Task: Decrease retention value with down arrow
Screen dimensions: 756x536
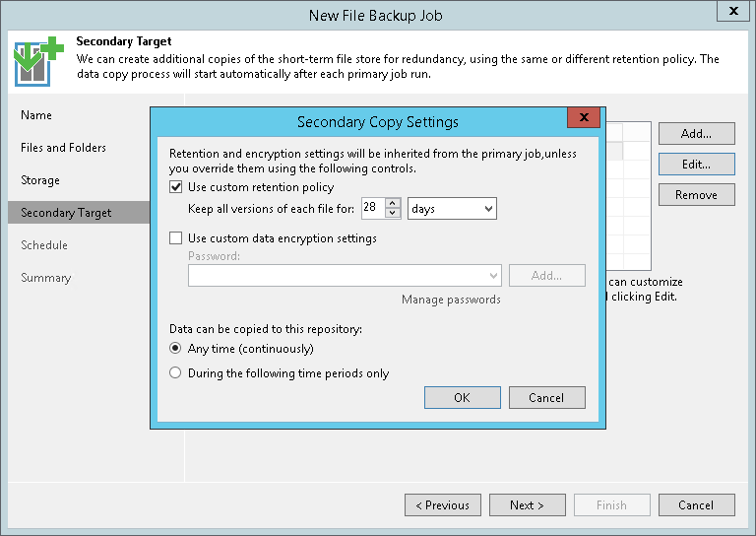Action: point(393,214)
